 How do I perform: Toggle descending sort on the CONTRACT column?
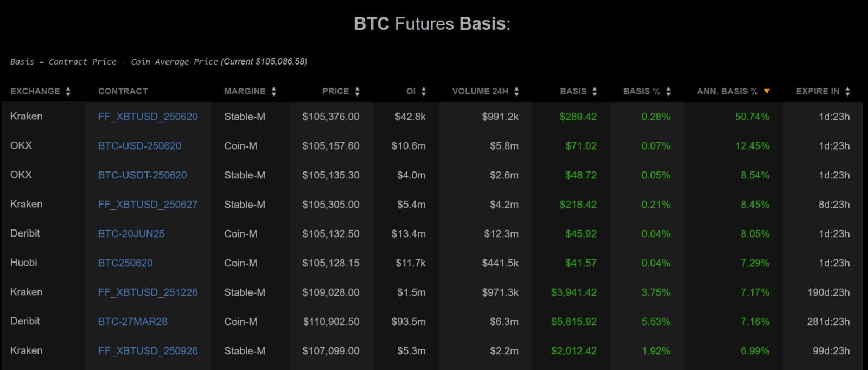(123, 91)
